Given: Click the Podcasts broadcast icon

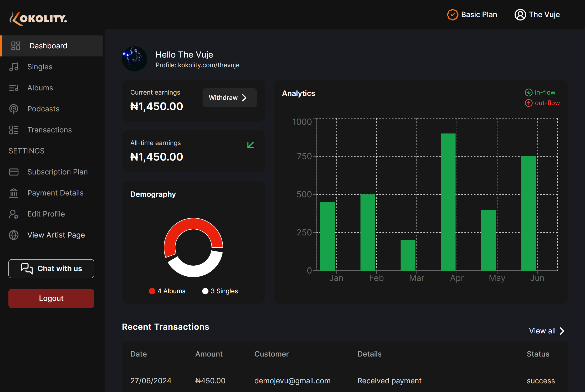Looking at the screenshot, I should (x=14, y=109).
